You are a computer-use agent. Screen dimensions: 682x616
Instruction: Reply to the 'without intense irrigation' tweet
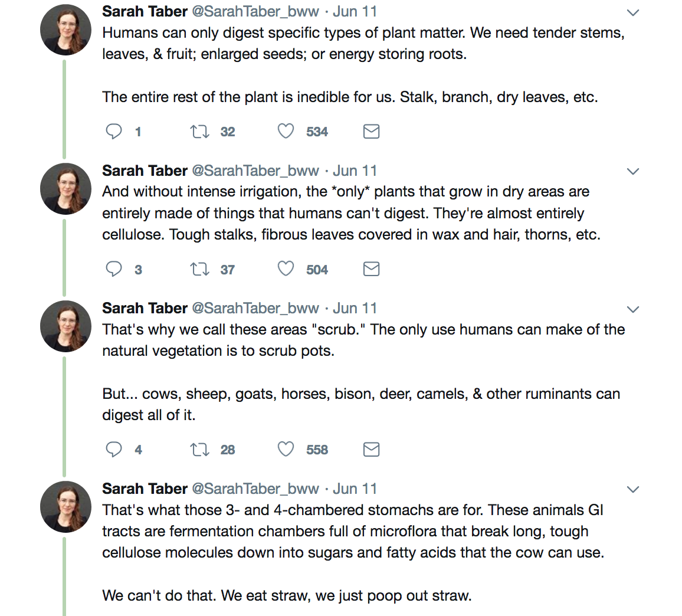tap(114, 269)
